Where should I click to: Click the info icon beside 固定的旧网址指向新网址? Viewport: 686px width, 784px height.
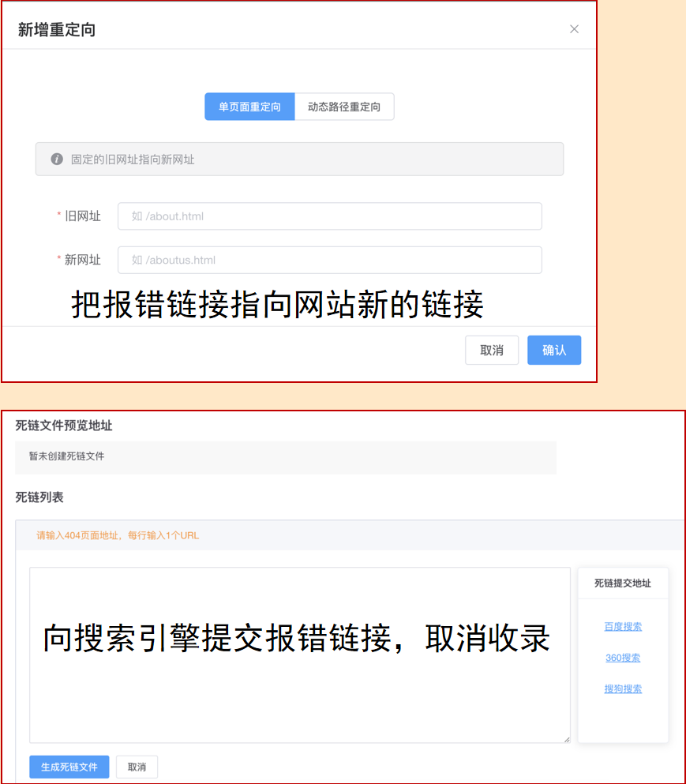(x=57, y=159)
